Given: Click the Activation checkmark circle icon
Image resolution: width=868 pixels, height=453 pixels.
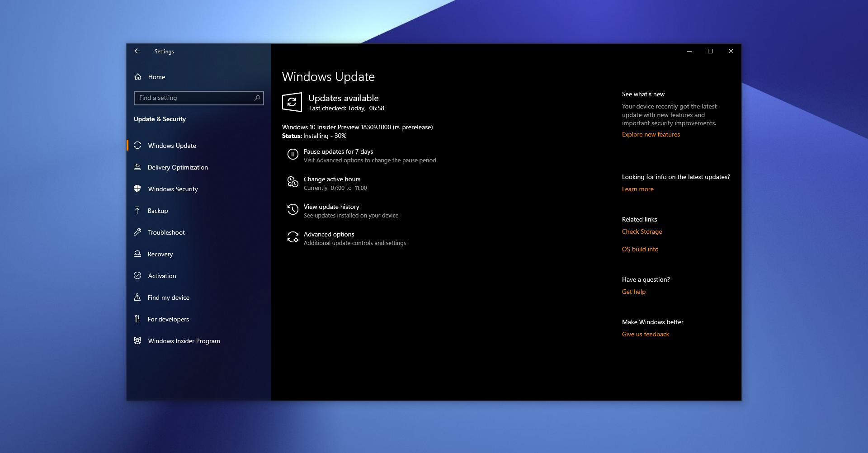Looking at the screenshot, I should point(137,276).
